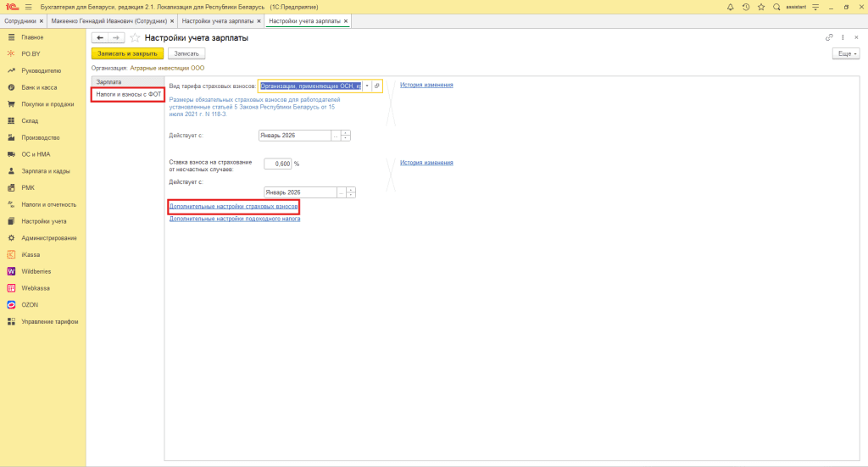Click the Управление тарифом icon
This screenshot has width=868, height=467.
pos(11,321)
